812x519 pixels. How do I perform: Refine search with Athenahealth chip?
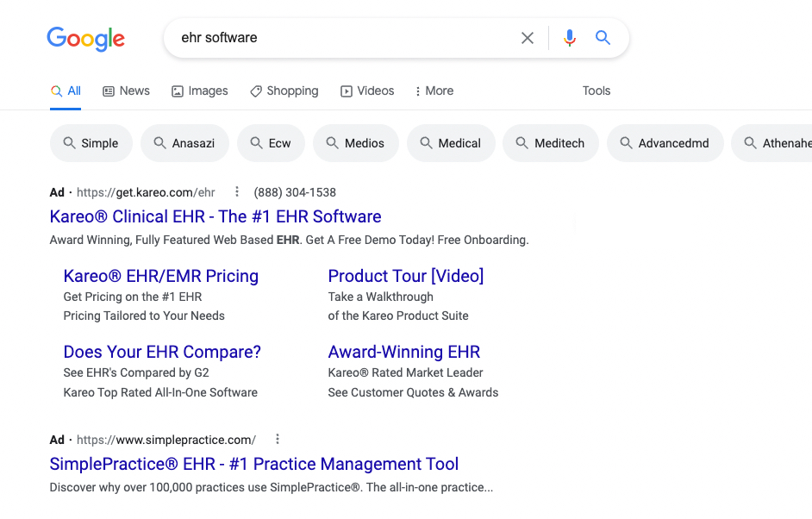pos(771,143)
